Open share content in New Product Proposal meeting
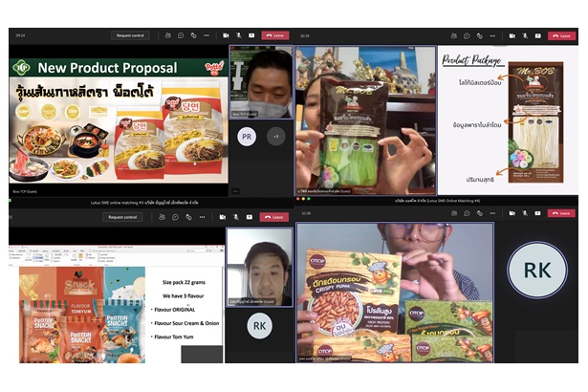The height and width of the screenshot is (392, 588). click(x=251, y=35)
